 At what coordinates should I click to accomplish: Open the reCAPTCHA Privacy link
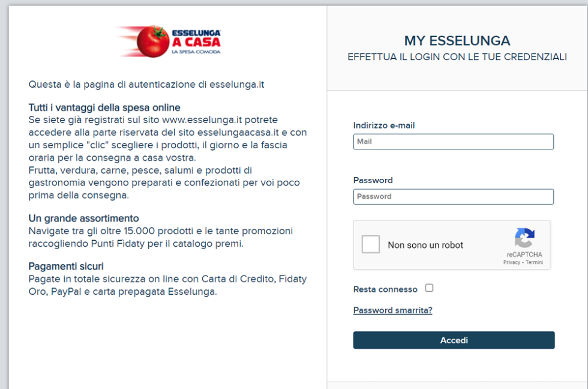(x=511, y=262)
